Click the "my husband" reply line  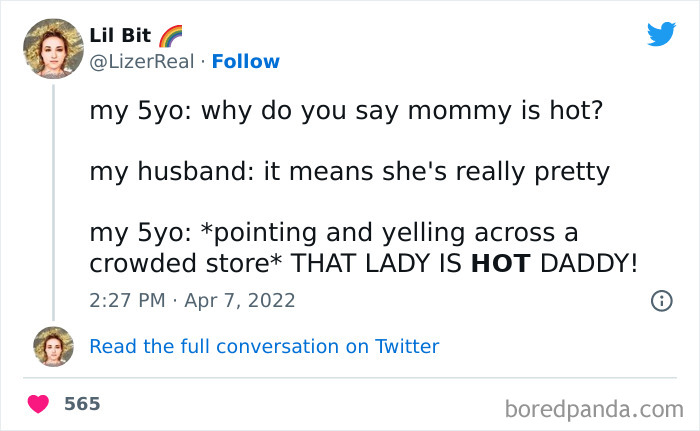tap(349, 171)
